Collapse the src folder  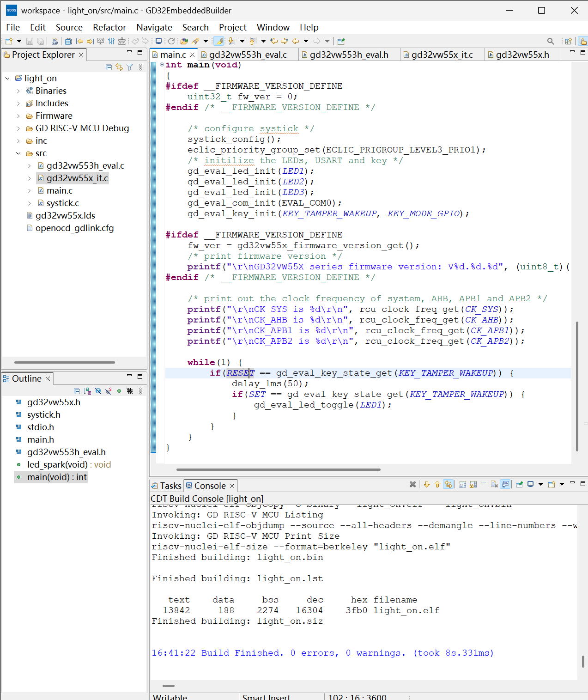(18, 153)
